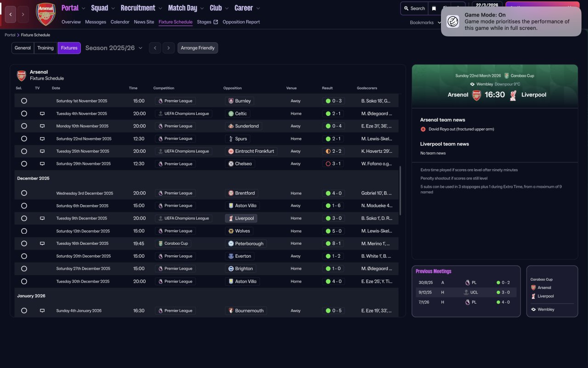588x368 pixels.
Task: Switch to the General view tab
Action: (x=23, y=48)
